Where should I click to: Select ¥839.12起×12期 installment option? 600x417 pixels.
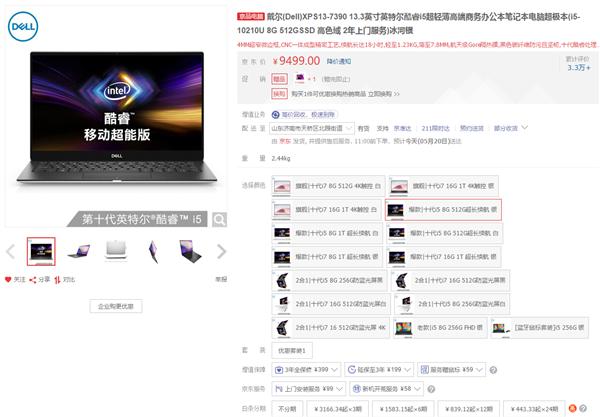(468, 409)
